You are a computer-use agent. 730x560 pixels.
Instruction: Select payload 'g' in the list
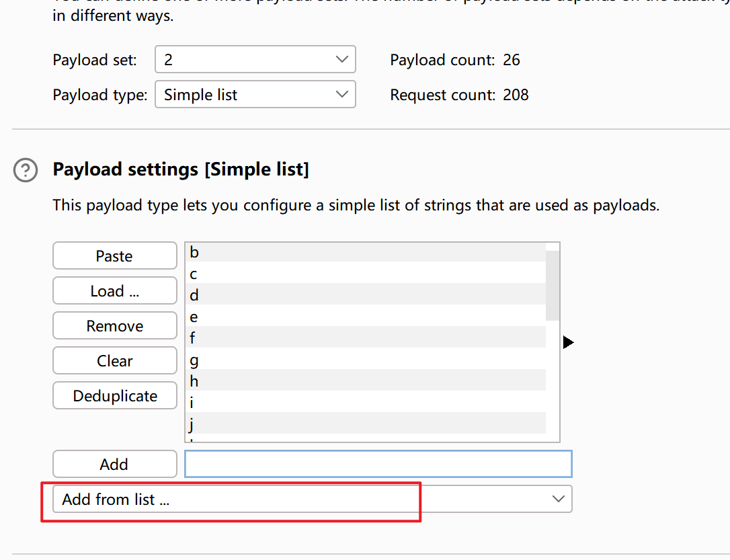pyautogui.click(x=365, y=360)
